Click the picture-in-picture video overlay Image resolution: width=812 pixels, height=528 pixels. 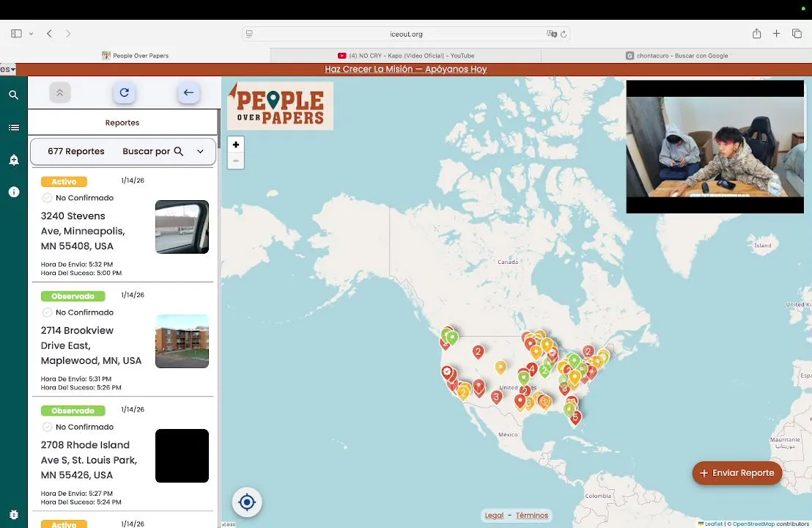point(715,147)
